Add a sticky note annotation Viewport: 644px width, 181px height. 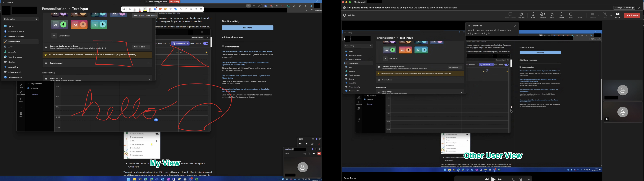165,9
